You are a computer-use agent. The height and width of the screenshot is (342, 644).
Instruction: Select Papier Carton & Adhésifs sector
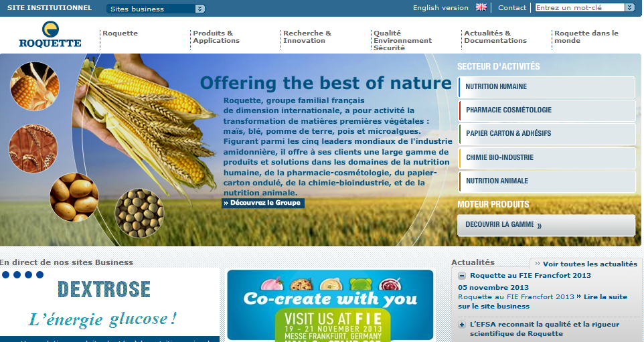point(547,134)
